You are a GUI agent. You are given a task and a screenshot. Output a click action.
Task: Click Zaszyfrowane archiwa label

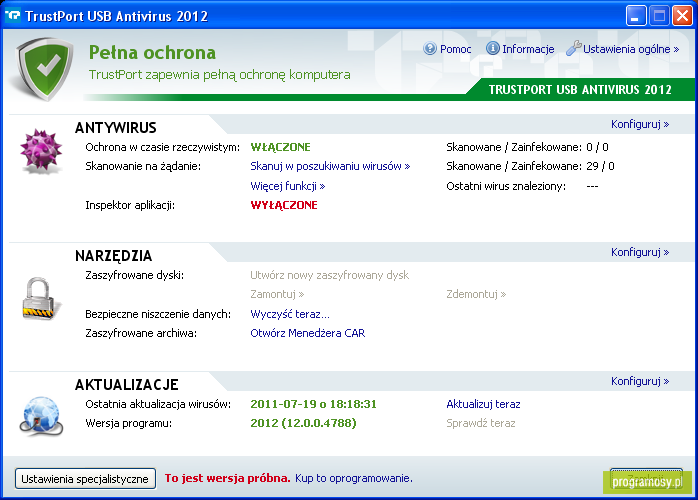tap(141, 333)
